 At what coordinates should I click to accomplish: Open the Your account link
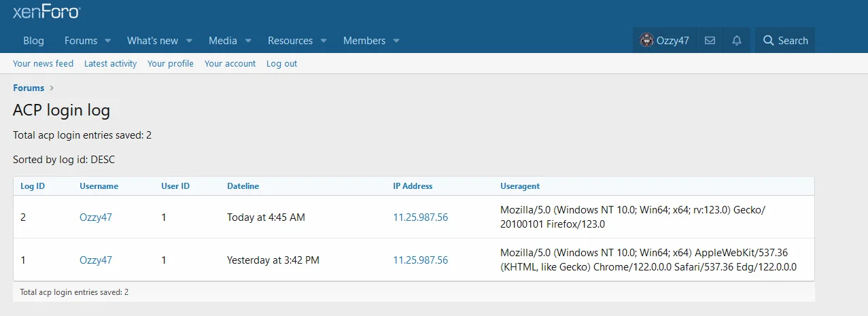(230, 64)
